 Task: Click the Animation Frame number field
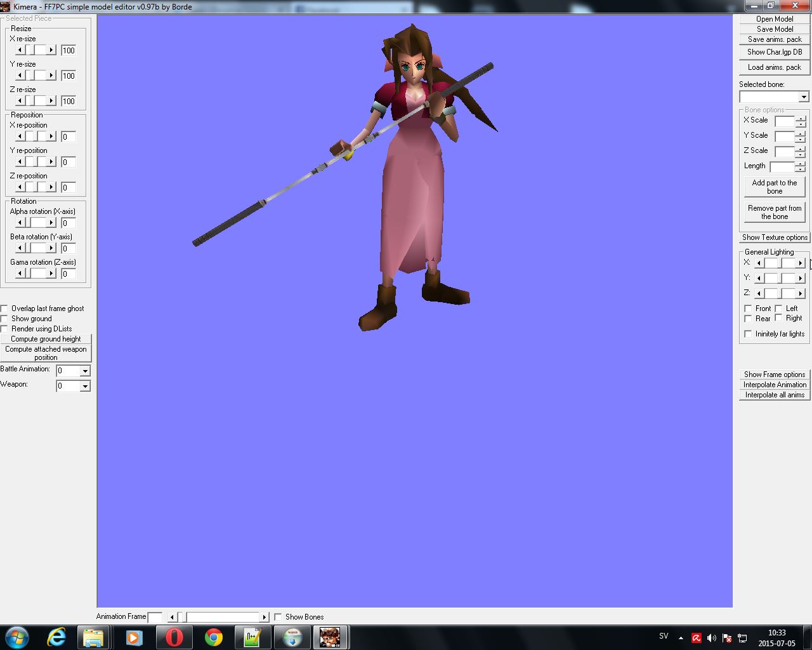155,617
